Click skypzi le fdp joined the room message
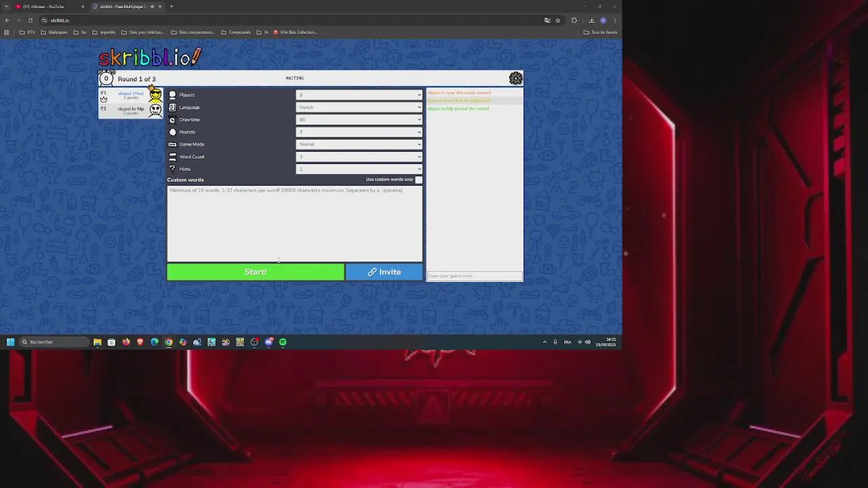868x488 pixels. click(x=458, y=108)
